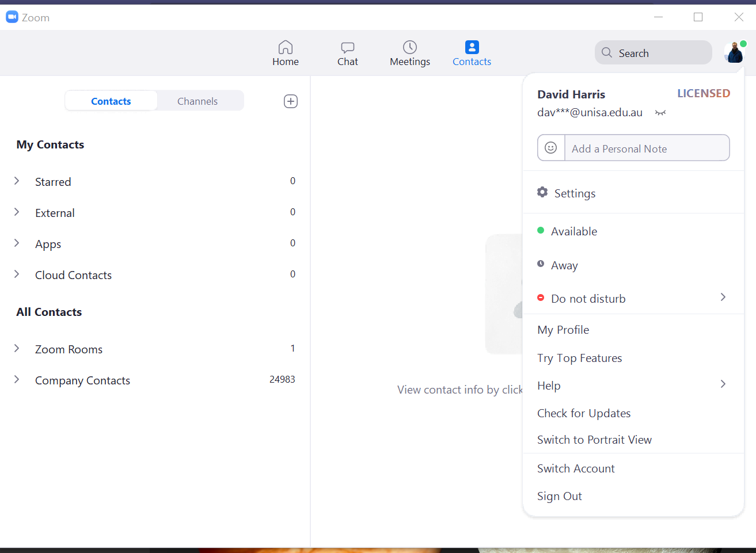
Task: Click the Search field
Action: [x=654, y=52]
